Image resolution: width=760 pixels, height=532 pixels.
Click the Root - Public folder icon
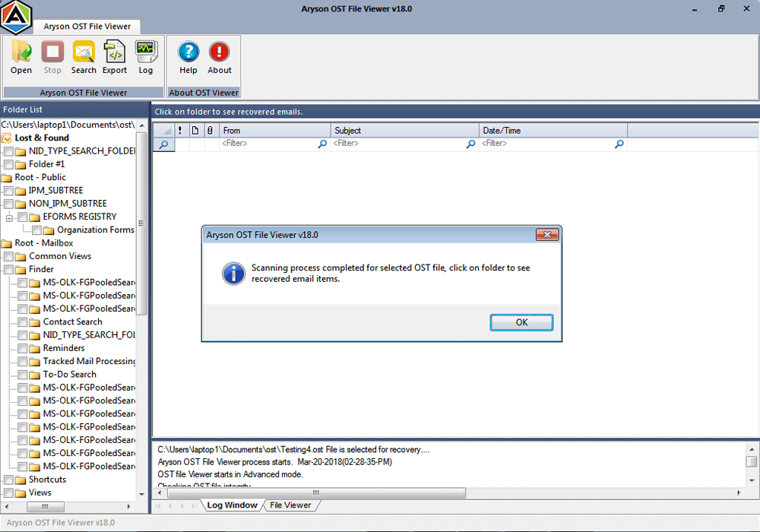pos(6,178)
